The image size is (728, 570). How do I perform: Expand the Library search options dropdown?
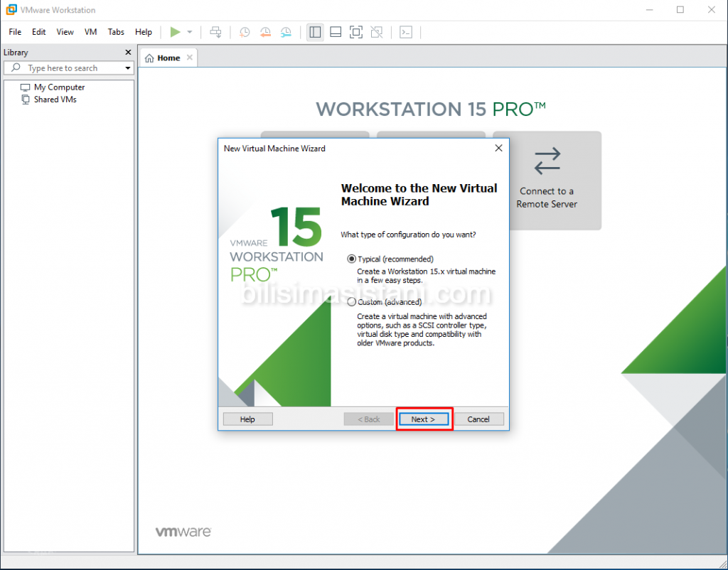pos(128,68)
